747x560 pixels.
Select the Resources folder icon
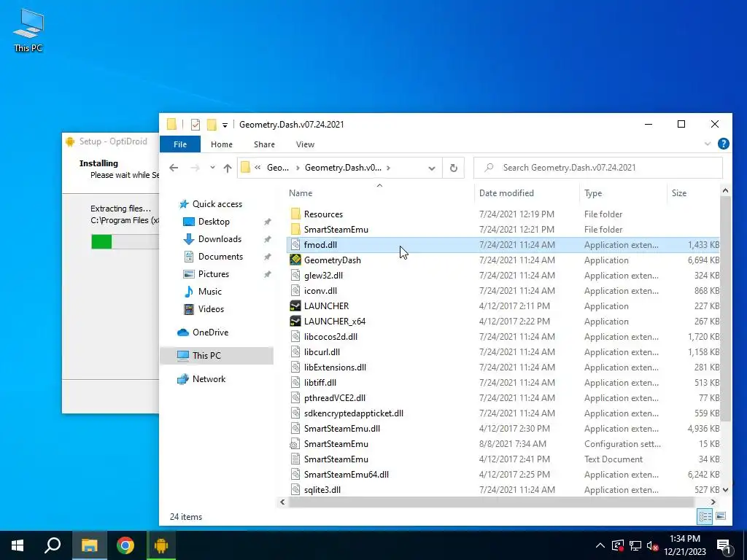[x=295, y=214]
